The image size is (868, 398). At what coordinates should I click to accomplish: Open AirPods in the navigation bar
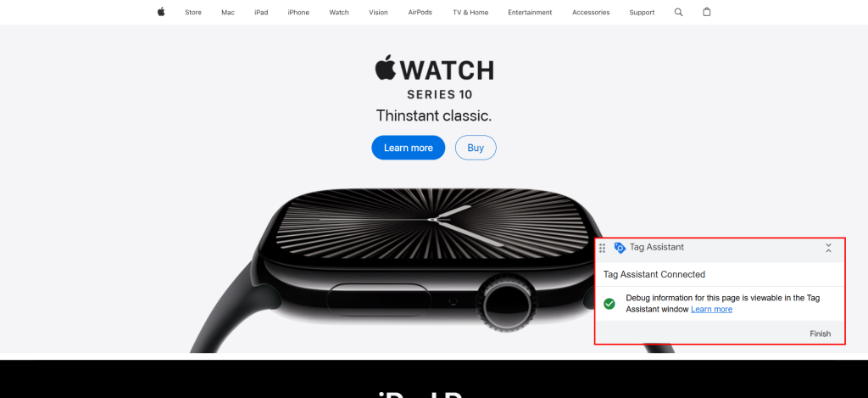point(420,12)
